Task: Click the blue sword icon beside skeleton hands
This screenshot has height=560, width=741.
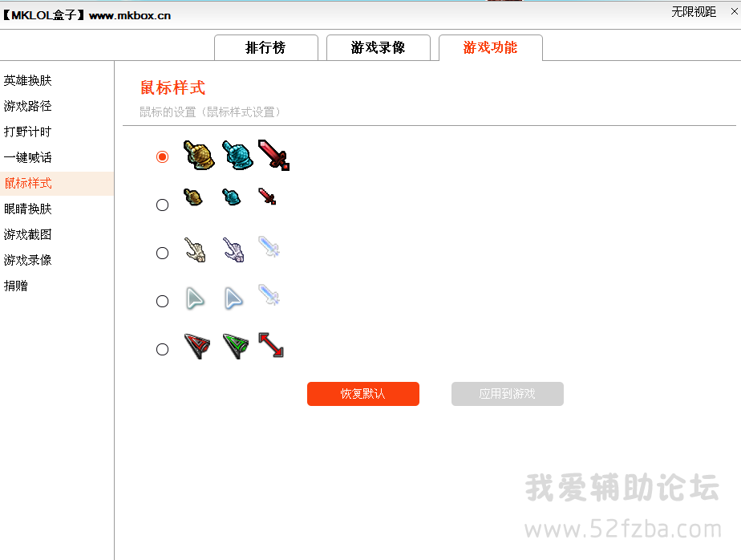Action: (269, 247)
